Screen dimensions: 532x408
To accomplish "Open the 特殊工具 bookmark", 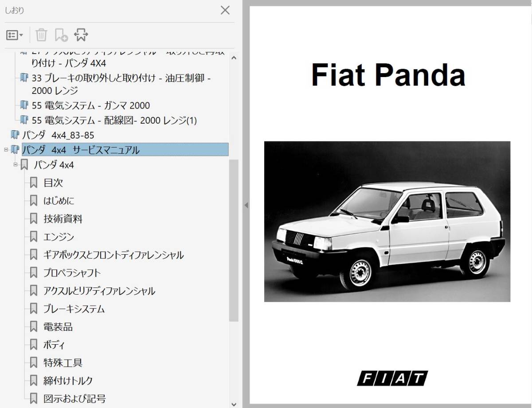I will tap(63, 363).
